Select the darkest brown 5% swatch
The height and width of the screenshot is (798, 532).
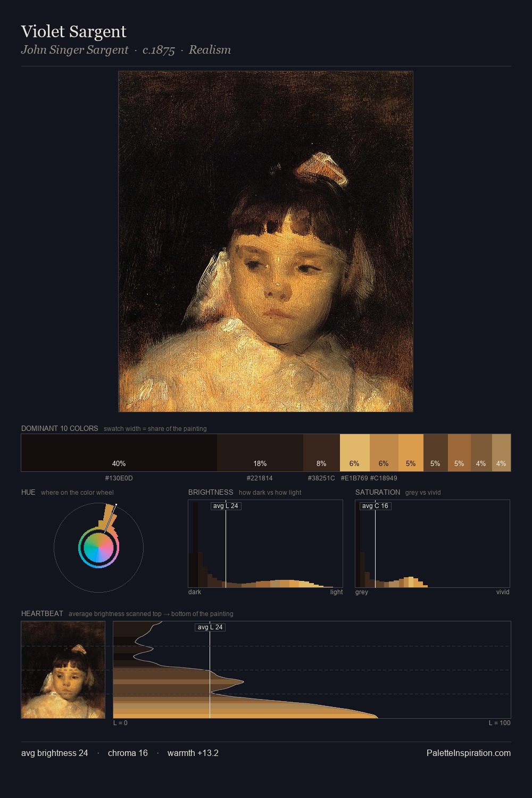point(436,453)
